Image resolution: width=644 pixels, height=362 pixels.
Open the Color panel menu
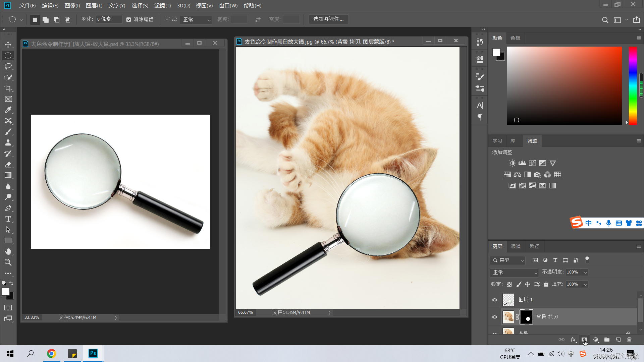[x=639, y=38]
